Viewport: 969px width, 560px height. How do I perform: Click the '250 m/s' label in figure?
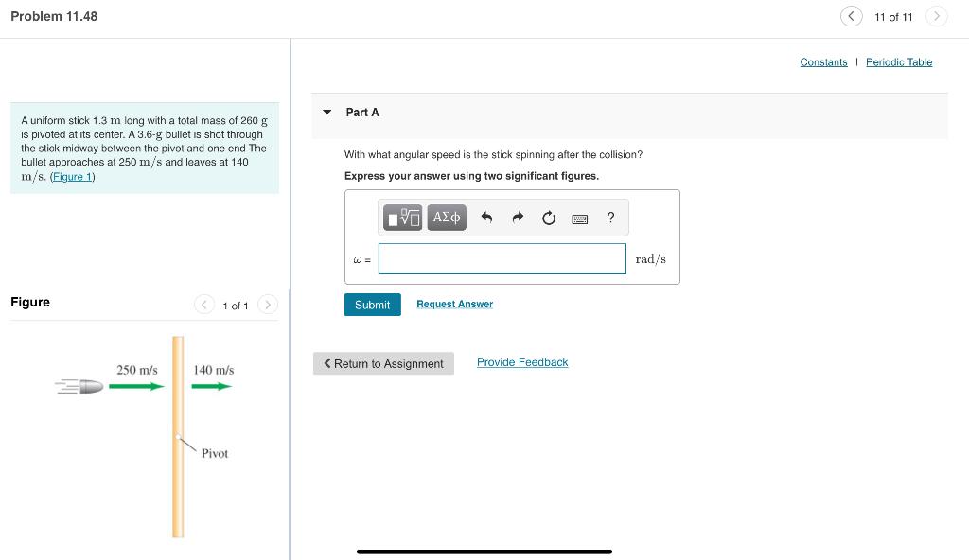[x=137, y=370]
